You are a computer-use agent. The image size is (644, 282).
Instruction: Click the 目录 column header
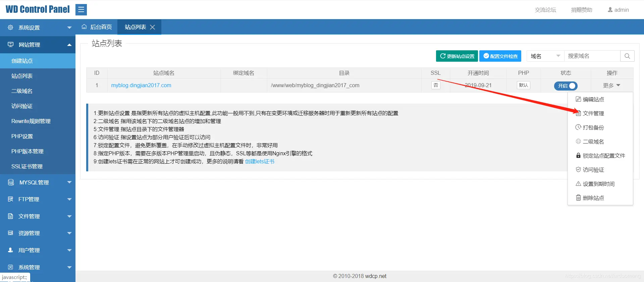click(344, 73)
